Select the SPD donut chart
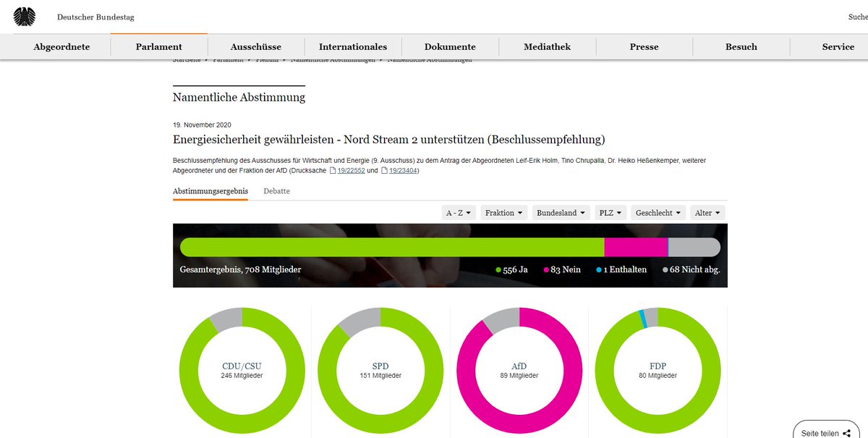The image size is (868, 438). (380, 370)
